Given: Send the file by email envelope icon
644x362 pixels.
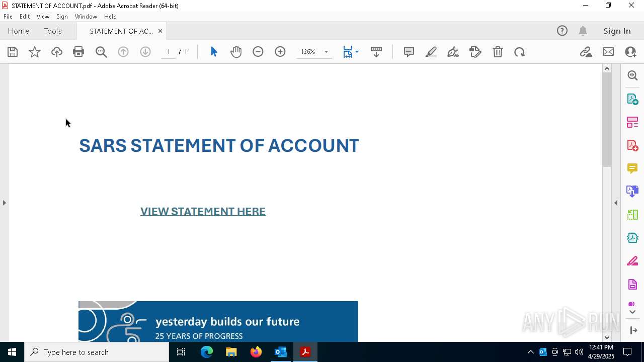Looking at the screenshot, I should (608, 52).
